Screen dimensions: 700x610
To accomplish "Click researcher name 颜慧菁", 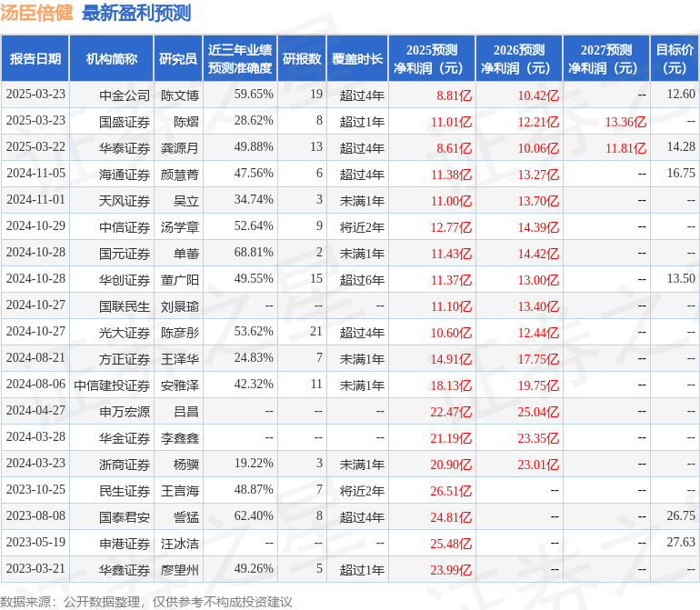I will pyautogui.click(x=180, y=175).
